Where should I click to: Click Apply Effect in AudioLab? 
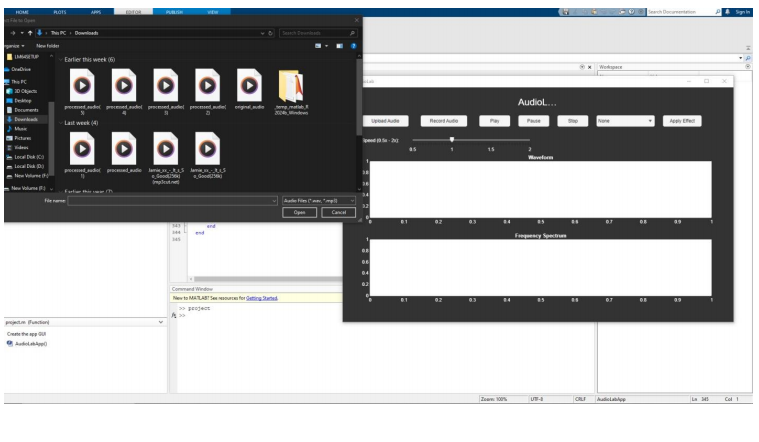682,121
